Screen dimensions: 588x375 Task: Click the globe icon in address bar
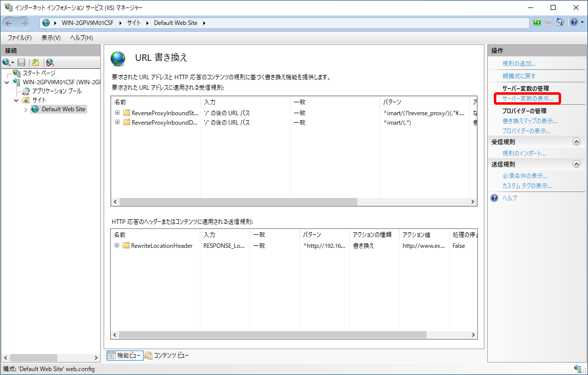46,23
